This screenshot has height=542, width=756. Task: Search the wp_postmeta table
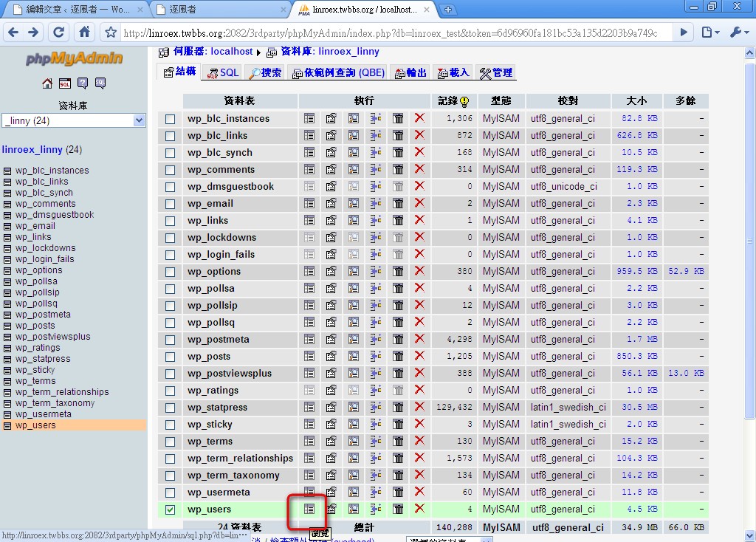point(354,339)
